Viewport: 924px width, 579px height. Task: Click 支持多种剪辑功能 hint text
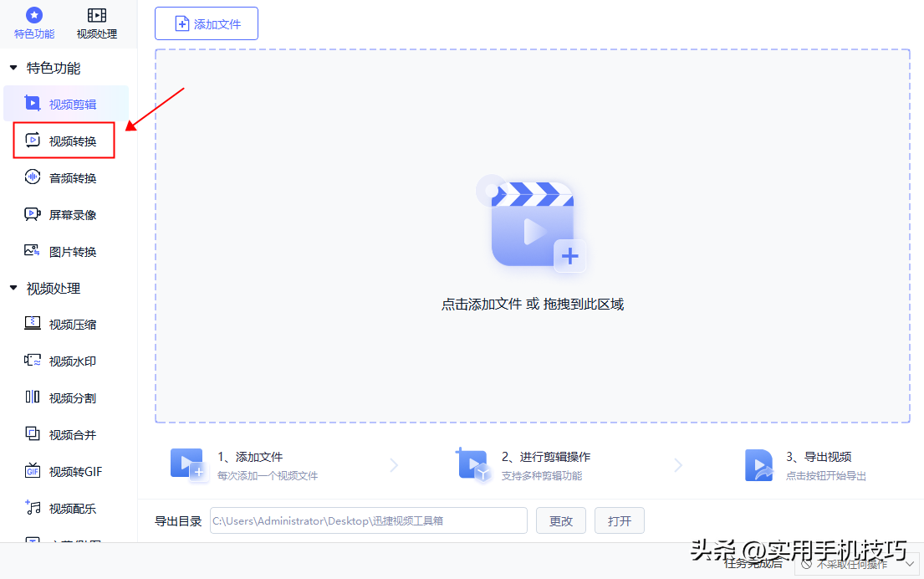pyautogui.click(x=542, y=475)
